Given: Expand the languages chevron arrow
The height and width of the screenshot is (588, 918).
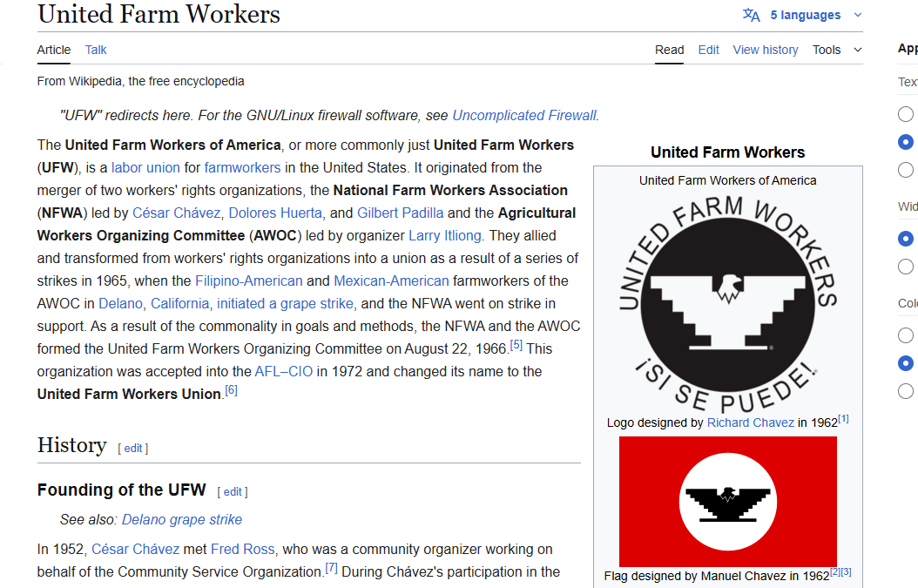Looking at the screenshot, I should [858, 15].
